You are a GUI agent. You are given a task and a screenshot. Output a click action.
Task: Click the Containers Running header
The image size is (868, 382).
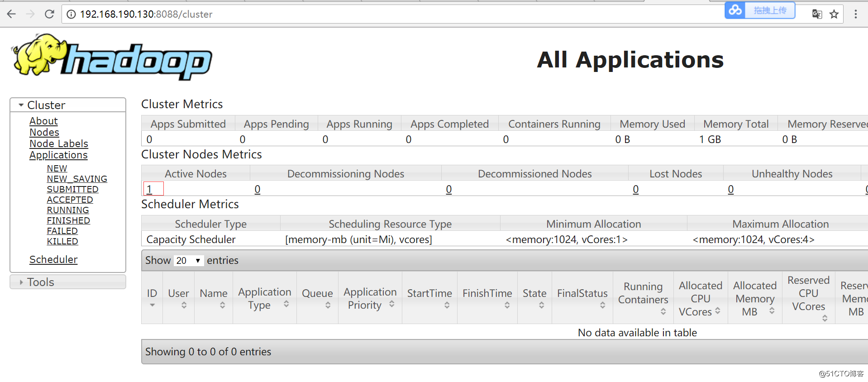(554, 124)
